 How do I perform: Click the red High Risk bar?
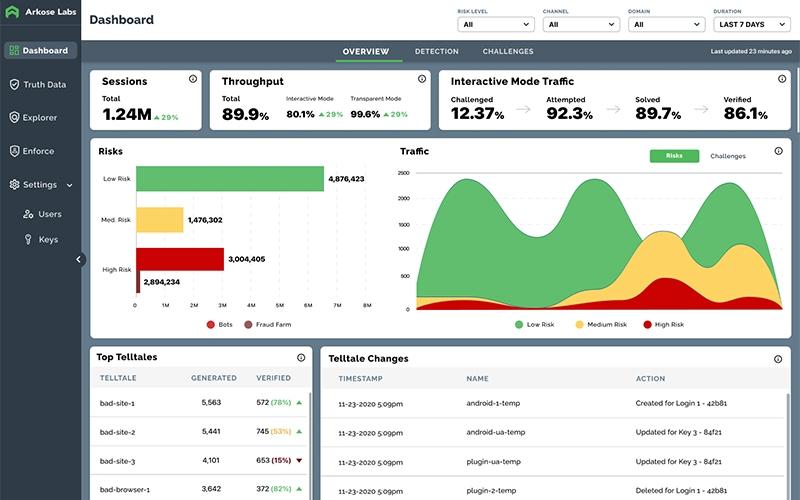180,259
